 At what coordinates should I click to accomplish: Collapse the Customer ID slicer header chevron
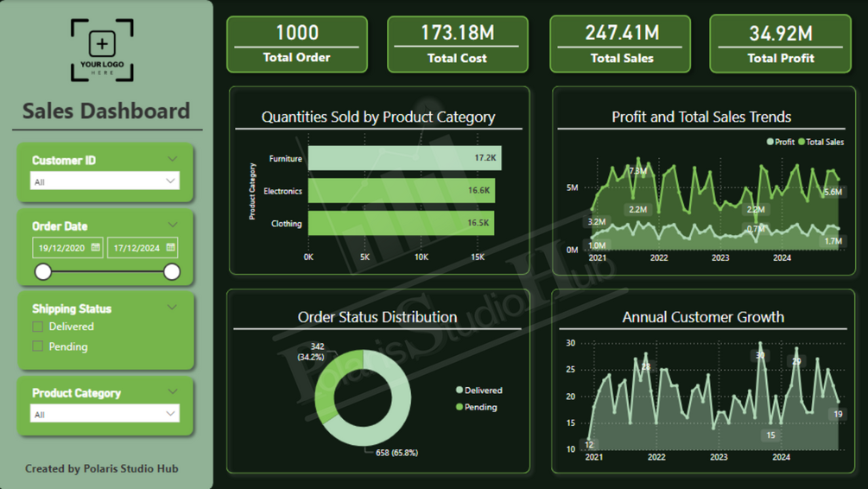[172, 160]
